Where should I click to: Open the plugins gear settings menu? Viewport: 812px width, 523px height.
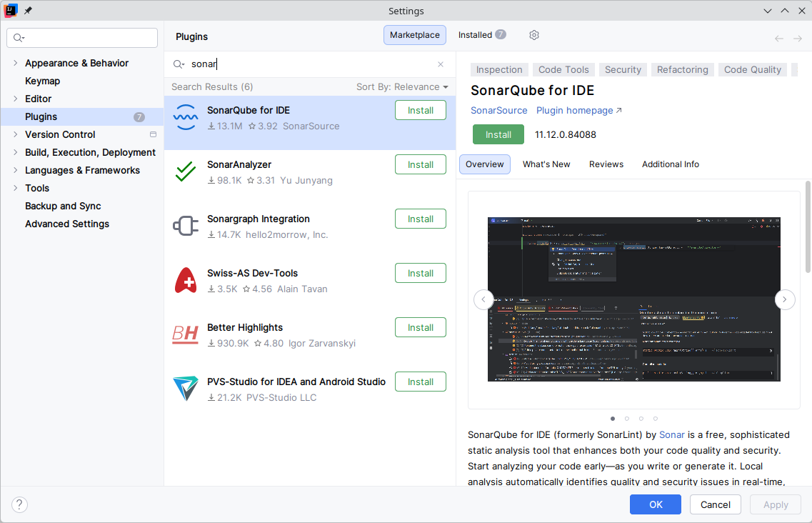click(534, 35)
